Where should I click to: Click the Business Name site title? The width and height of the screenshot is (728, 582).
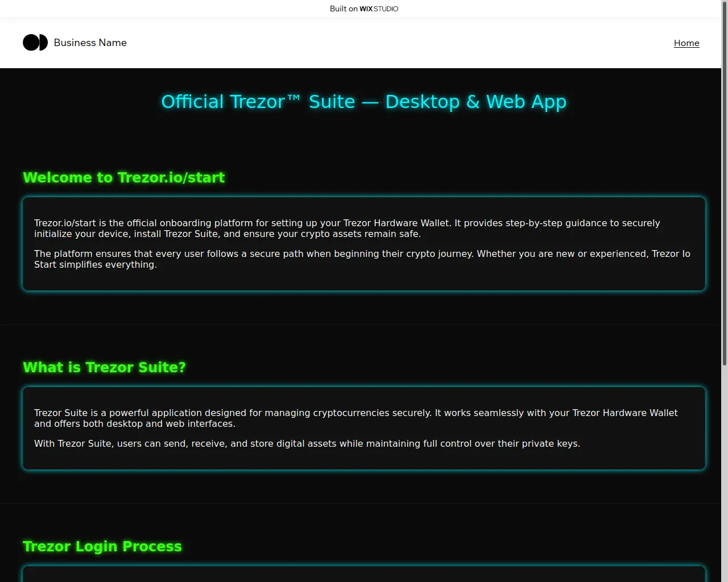tap(90, 43)
